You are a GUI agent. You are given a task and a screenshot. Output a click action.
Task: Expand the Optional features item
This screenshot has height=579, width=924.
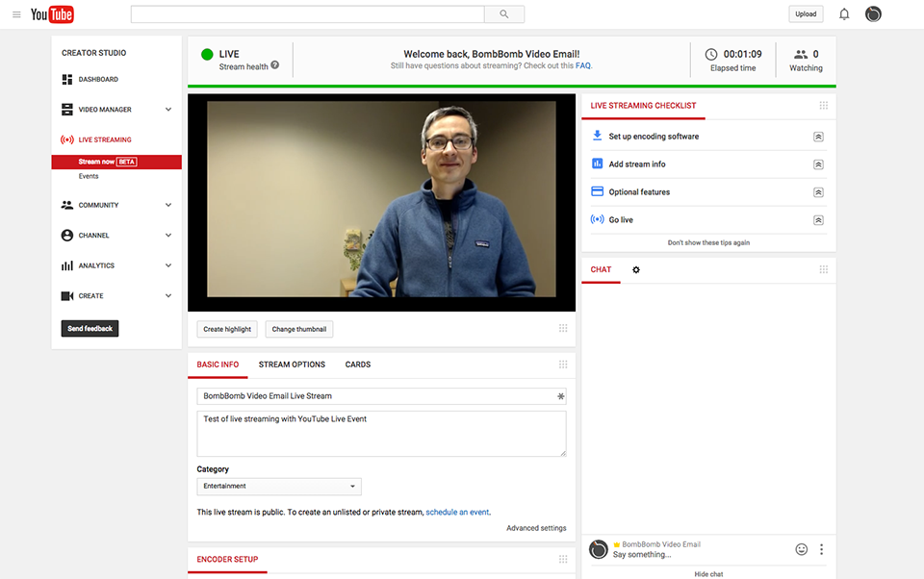tap(818, 192)
